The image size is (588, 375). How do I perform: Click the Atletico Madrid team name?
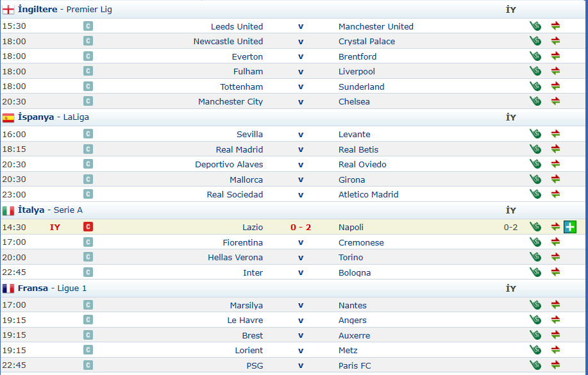point(368,195)
